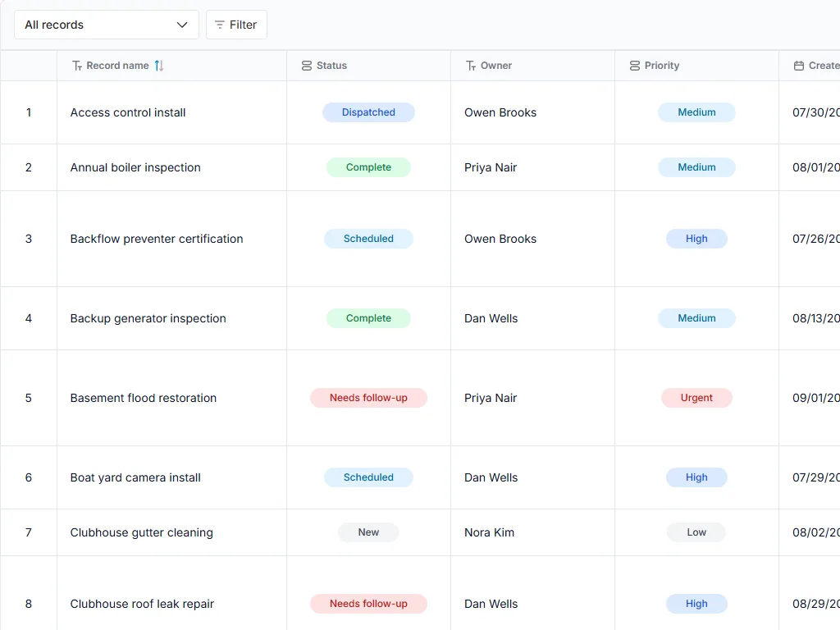Click High priority of Backflow preventer certification
The image size is (840, 630).
[x=696, y=239]
